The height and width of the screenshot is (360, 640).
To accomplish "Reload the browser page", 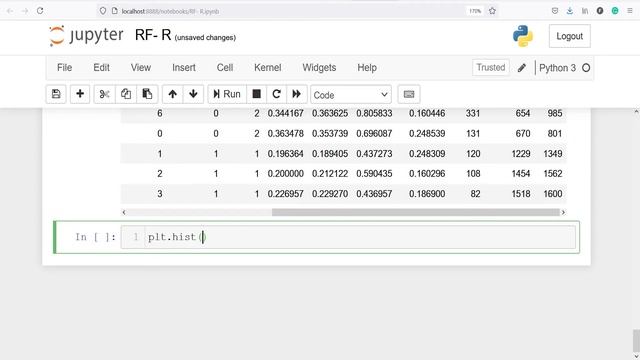I will click(40, 11).
